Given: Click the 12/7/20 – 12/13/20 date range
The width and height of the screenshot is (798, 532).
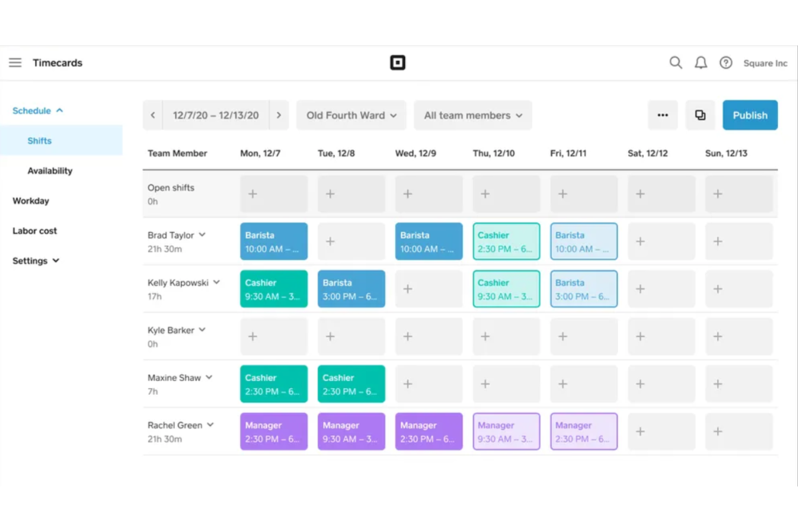Looking at the screenshot, I should tap(216, 115).
